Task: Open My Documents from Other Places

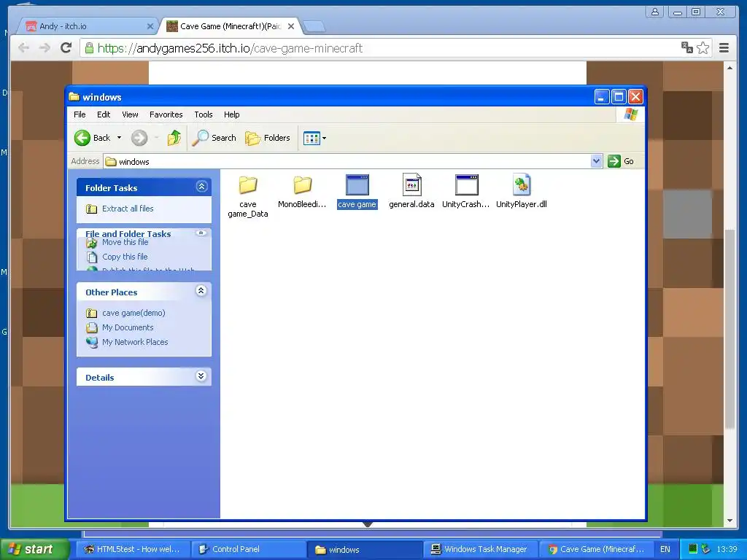Action: click(128, 327)
